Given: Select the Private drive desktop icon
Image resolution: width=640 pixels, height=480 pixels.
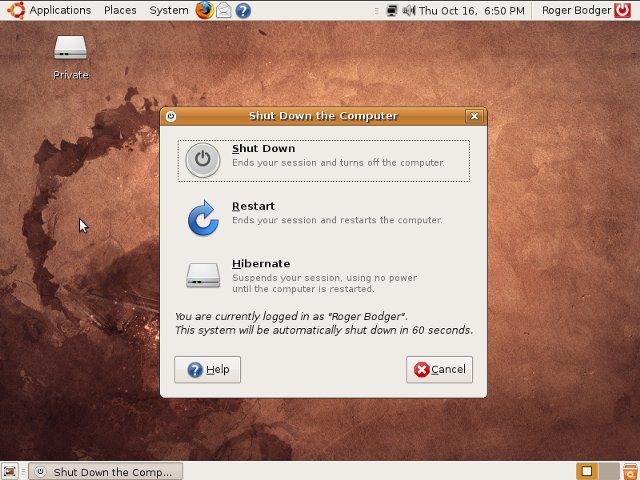Looking at the screenshot, I should 71,49.
